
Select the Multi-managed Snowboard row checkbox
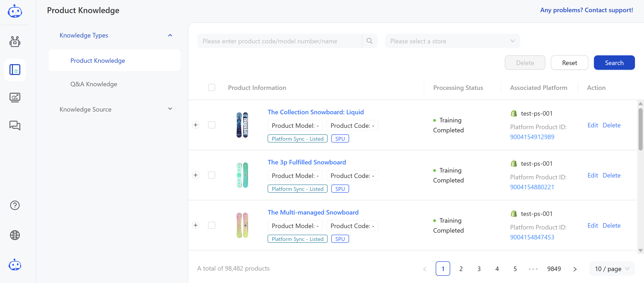pos(211,225)
